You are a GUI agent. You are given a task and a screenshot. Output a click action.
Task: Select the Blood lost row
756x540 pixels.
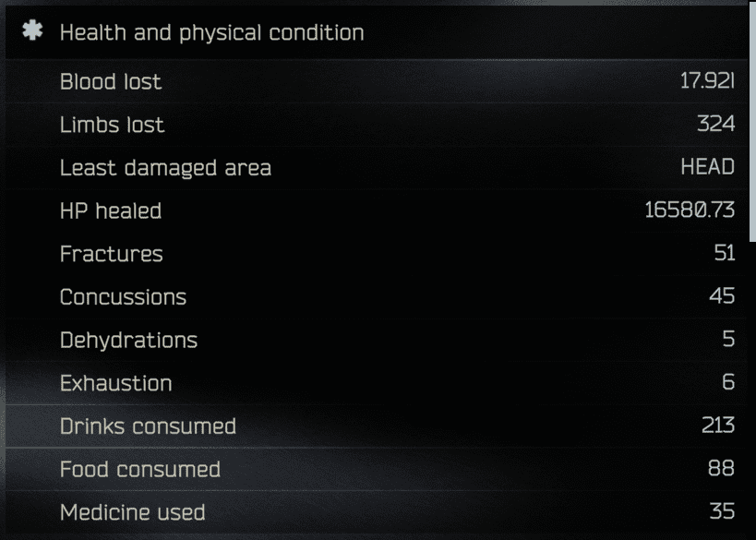point(376,81)
